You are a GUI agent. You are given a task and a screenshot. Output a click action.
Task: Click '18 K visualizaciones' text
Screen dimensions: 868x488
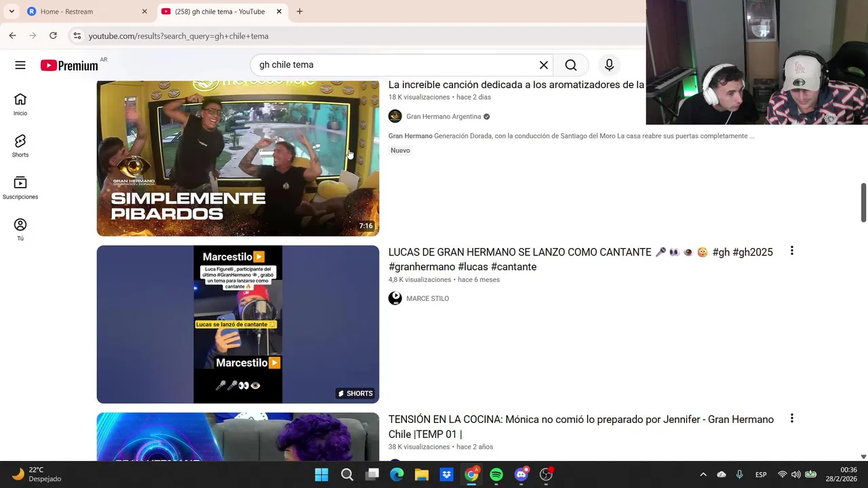tap(419, 97)
